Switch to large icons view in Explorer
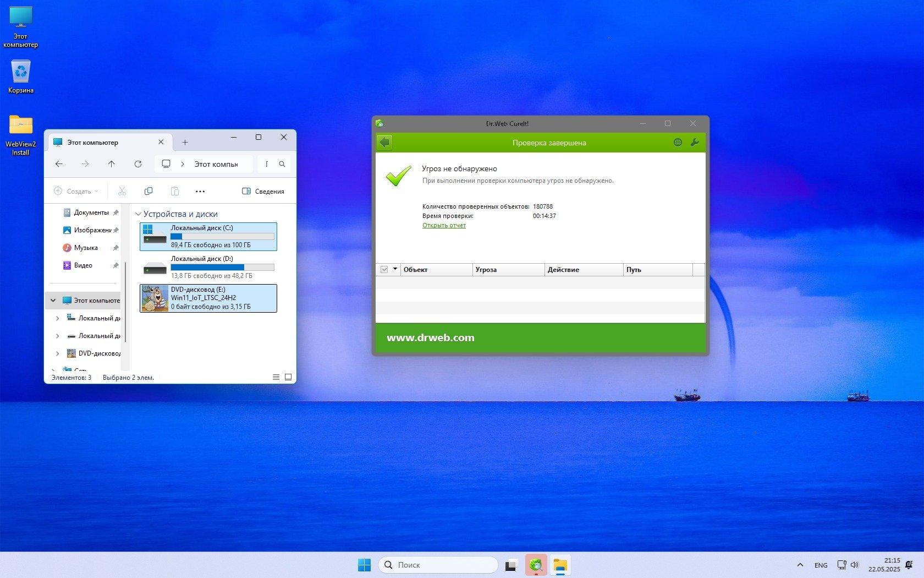Screen dimensions: 924x578 (x=288, y=377)
